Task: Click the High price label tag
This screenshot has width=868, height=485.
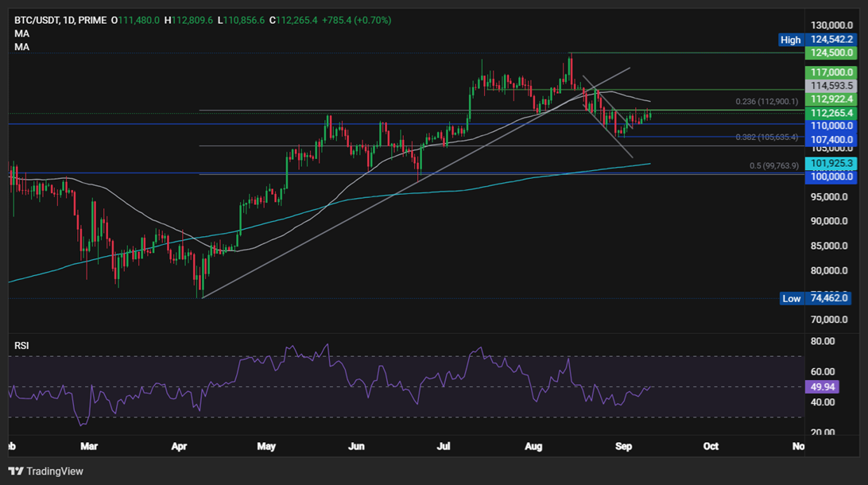Action: point(790,40)
